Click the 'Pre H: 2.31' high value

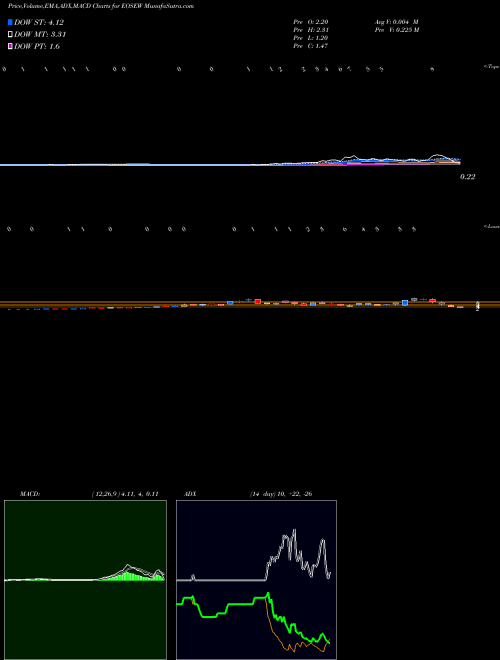click(311, 30)
